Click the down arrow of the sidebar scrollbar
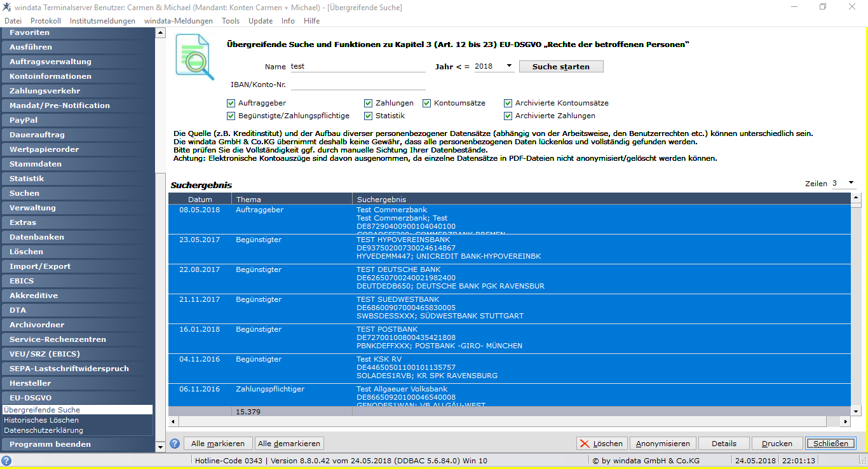Image resolution: width=868 pixels, height=469 pixels. click(x=160, y=446)
